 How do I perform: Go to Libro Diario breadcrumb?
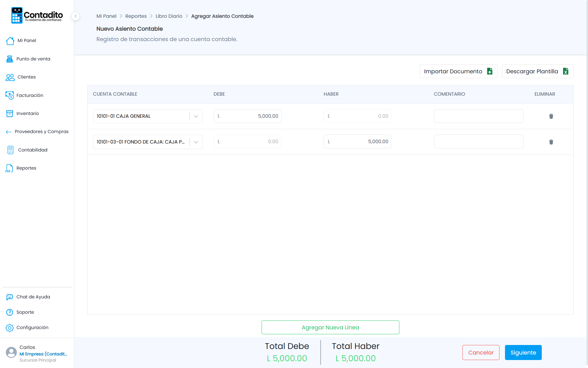(x=169, y=16)
